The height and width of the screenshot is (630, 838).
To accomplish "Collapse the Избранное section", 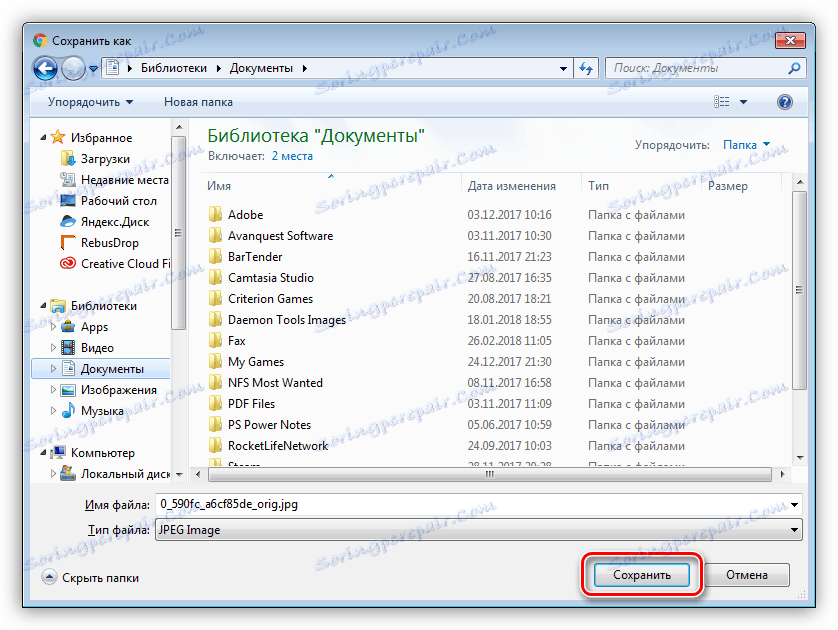I will [x=42, y=136].
